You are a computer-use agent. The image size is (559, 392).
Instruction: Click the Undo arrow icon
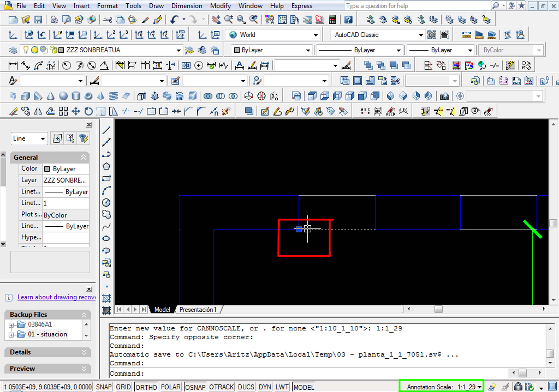[x=174, y=20]
